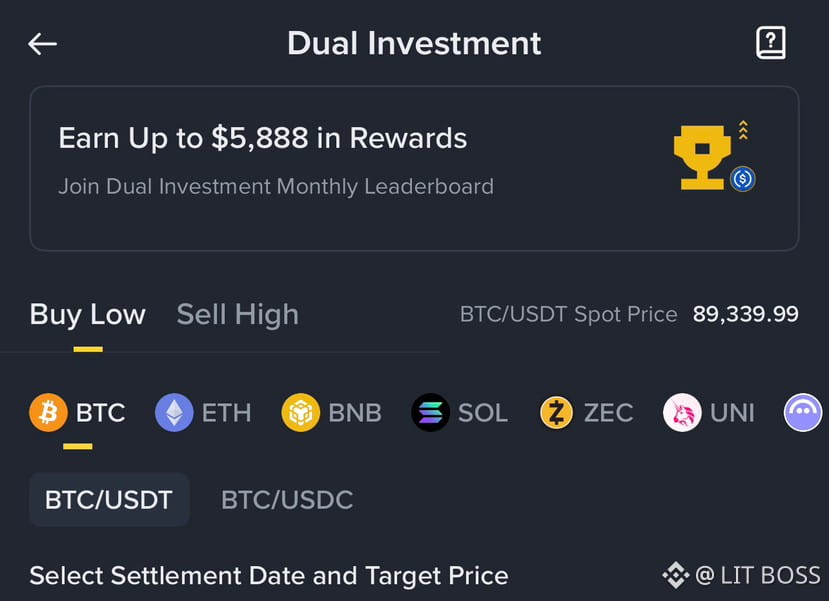
Task: Tap the Dual Investment page title
Action: 414,43
